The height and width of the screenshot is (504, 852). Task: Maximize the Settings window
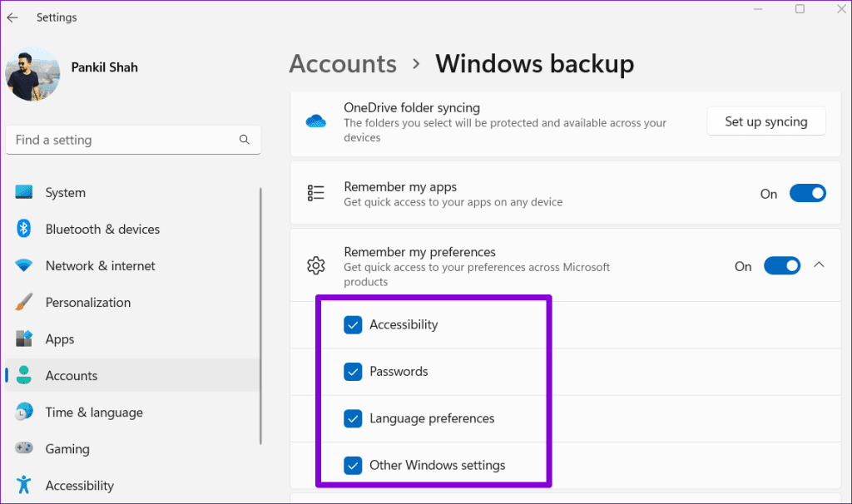coord(800,8)
